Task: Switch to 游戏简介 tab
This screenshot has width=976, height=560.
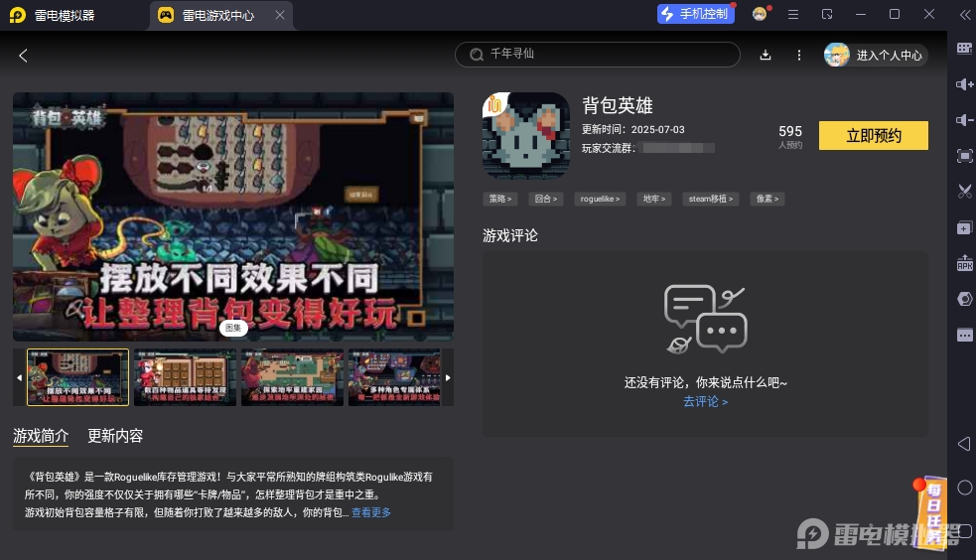Action: tap(41, 436)
